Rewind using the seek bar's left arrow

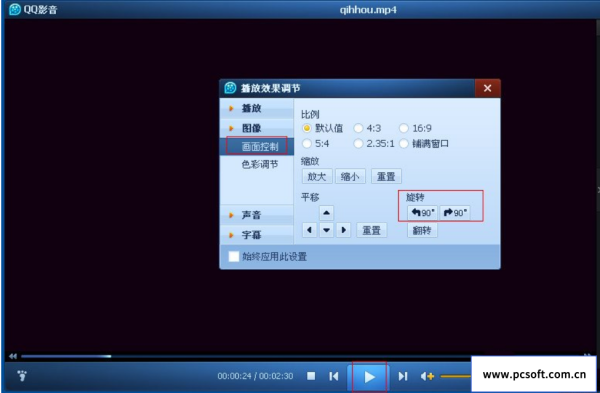point(13,356)
